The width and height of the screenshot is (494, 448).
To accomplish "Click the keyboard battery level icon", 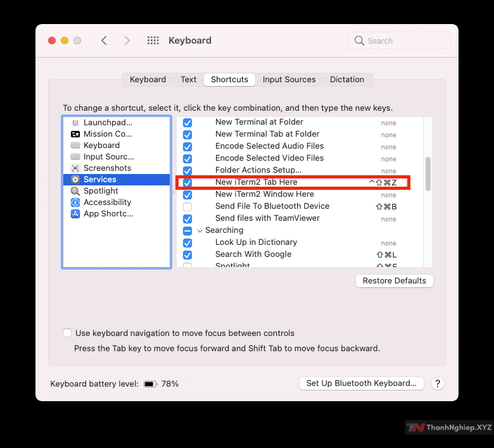I will pyautogui.click(x=150, y=384).
